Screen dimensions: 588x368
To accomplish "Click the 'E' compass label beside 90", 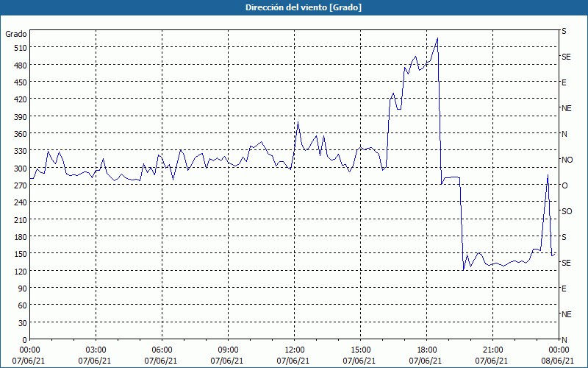I will pos(564,289).
